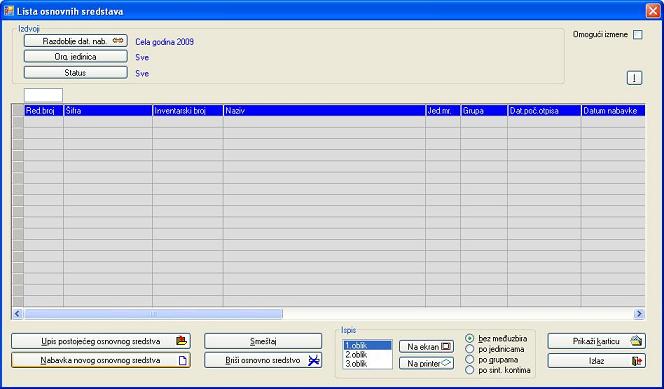
Task: Select 3.oblik in the Ispis list
Action: pos(368,364)
